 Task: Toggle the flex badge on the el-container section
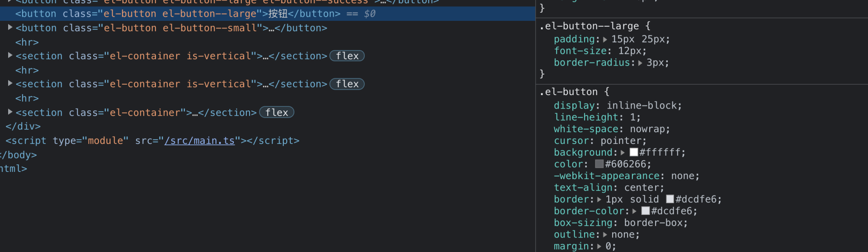point(276,112)
